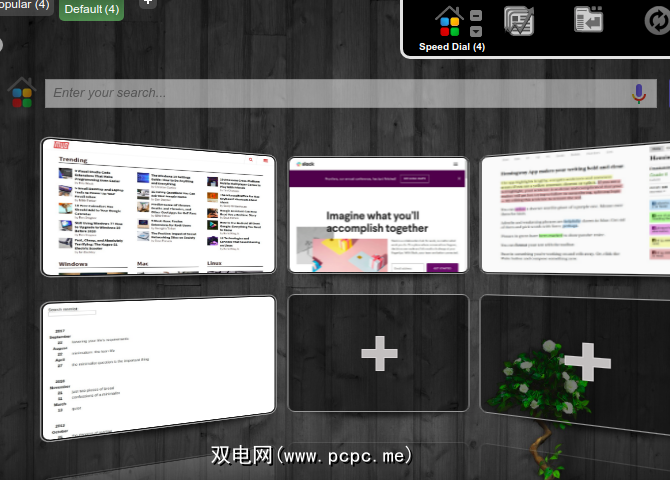Viewport: 670px width, 480px height.
Task: Click the Speed Dial (4) label
Action: (452, 47)
